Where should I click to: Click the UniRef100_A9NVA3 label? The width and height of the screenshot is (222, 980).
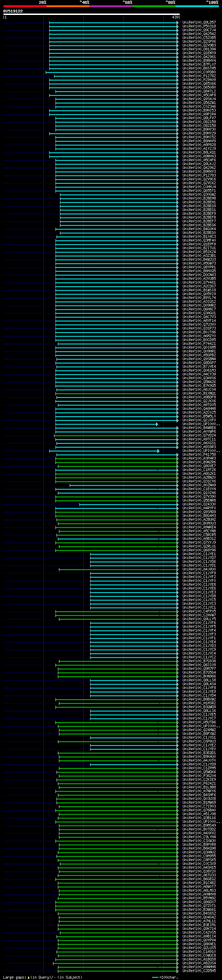[x=199, y=156]
